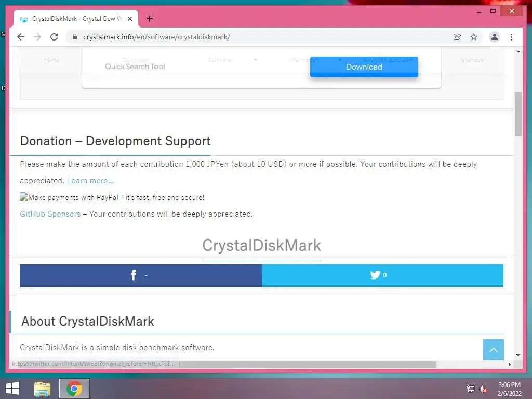
Task: Open the GitHub Sponsors link
Action: tap(50, 214)
